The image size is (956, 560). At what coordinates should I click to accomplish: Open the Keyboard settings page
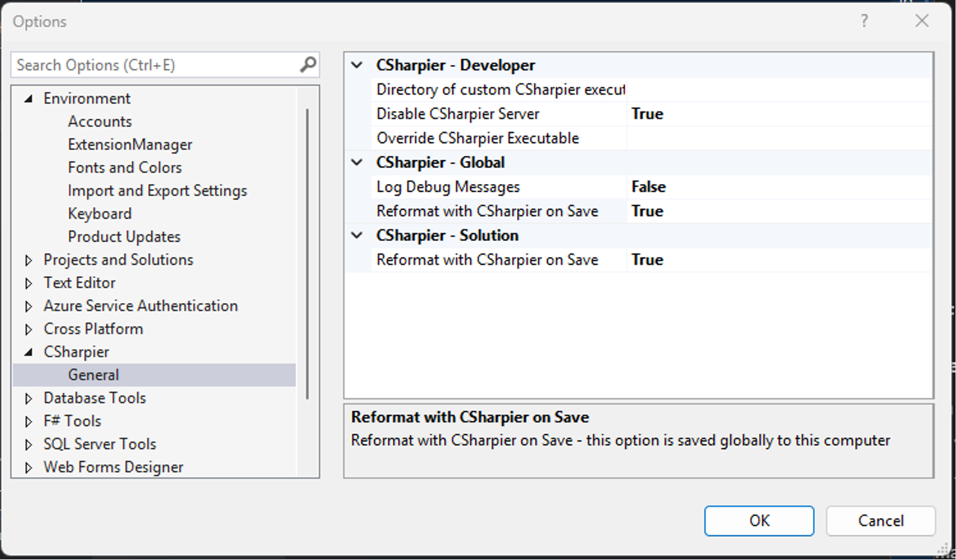(x=99, y=213)
